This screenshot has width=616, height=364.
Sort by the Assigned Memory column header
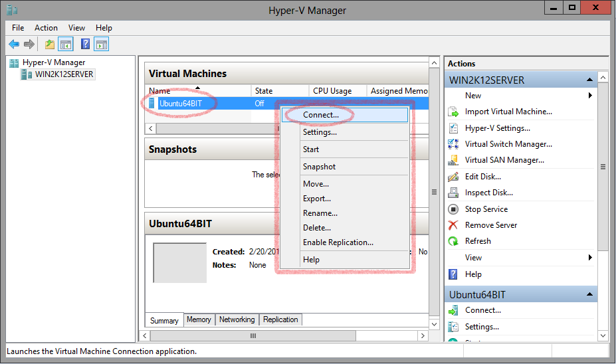pyautogui.click(x=397, y=91)
